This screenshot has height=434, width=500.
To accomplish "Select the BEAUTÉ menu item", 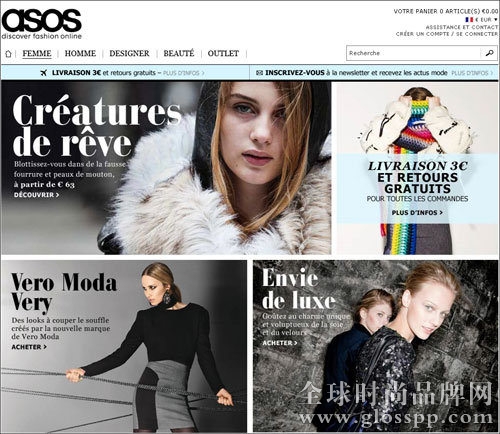I will 179,53.
